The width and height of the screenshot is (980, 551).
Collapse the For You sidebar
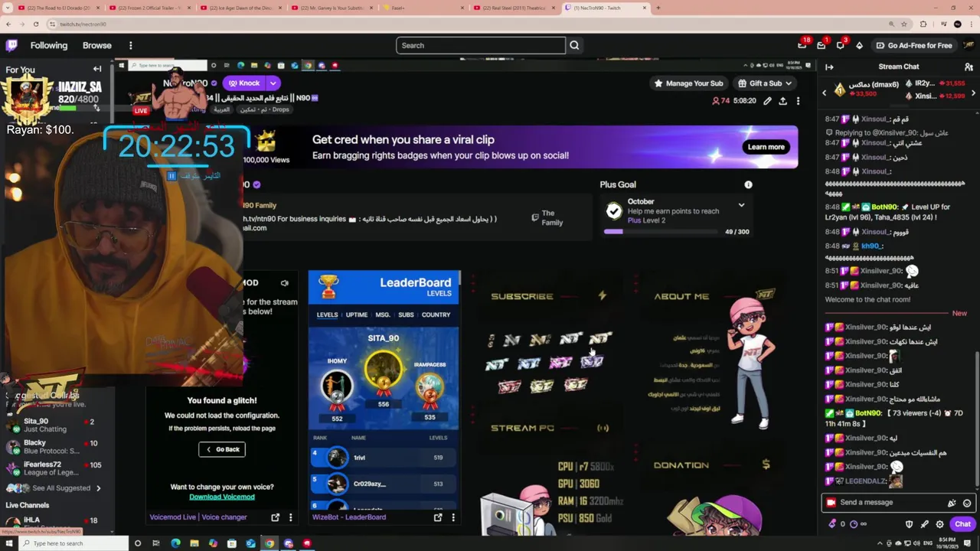pos(97,69)
